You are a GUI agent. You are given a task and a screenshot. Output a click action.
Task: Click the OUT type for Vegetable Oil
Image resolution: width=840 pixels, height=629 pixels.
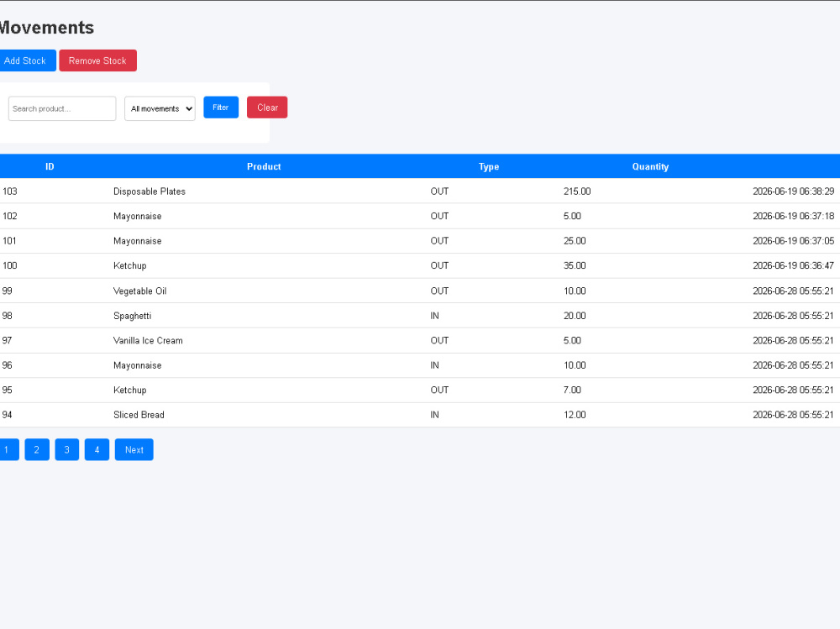(439, 291)
